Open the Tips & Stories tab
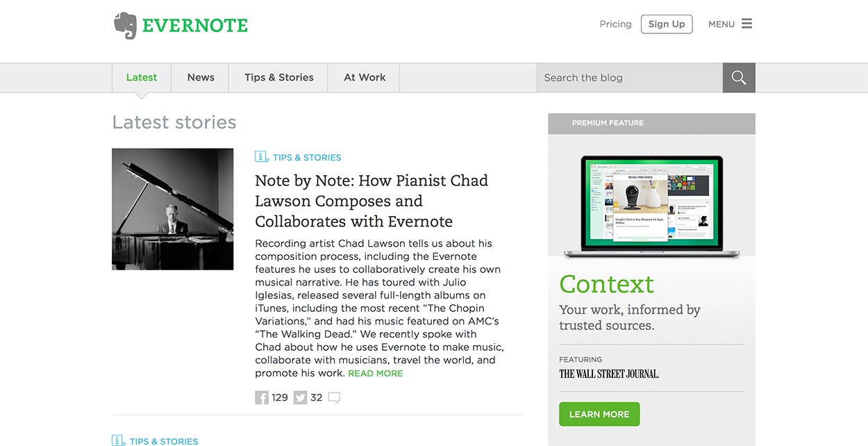 (279, 78)
